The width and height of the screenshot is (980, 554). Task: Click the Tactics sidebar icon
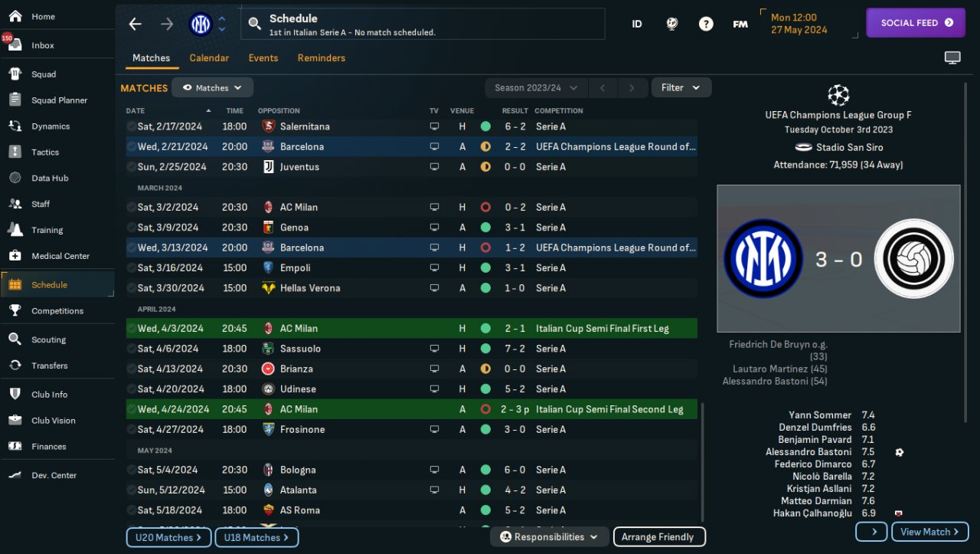15,152
